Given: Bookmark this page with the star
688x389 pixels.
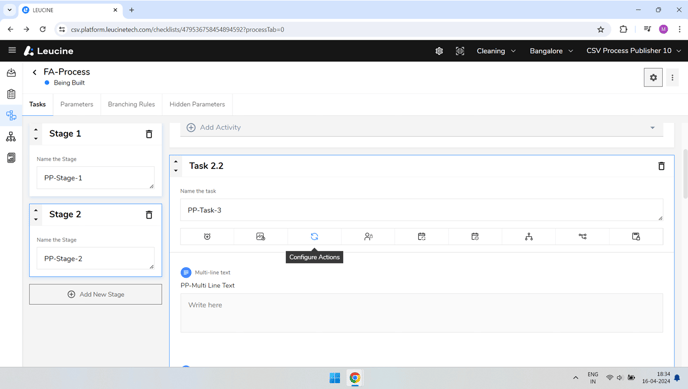Looking at the screenshot, I should (x=601, y=29).
